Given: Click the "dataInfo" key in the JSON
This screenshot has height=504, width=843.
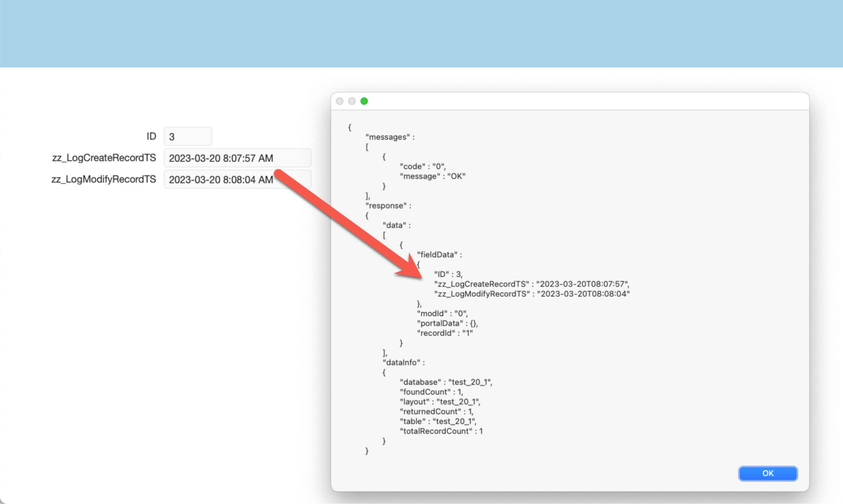Looking at the screenshot, I should point(401,363).
